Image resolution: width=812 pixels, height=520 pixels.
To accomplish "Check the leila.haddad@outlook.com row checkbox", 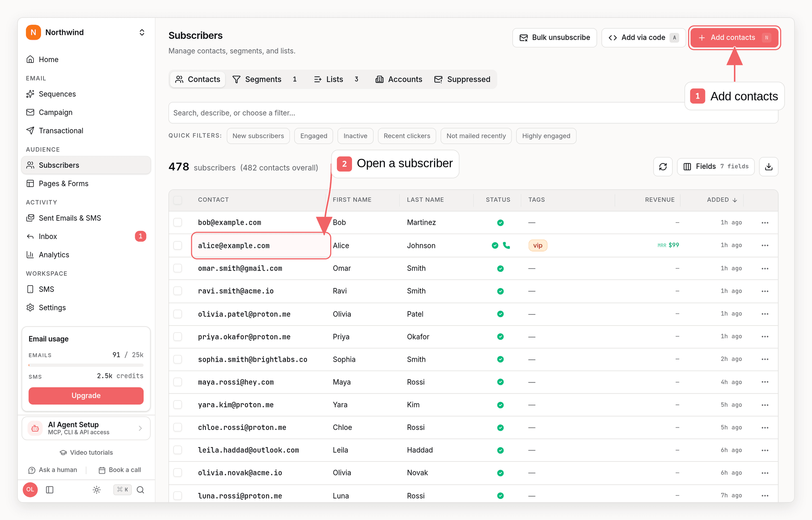I will click(178, 450).
